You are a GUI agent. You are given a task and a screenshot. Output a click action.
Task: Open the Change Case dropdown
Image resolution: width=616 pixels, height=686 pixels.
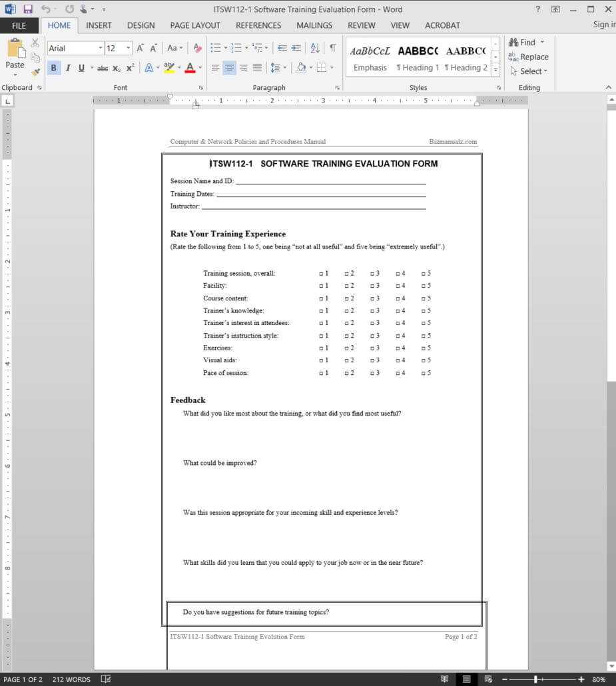pyautogui.click(x=175, y=48)
